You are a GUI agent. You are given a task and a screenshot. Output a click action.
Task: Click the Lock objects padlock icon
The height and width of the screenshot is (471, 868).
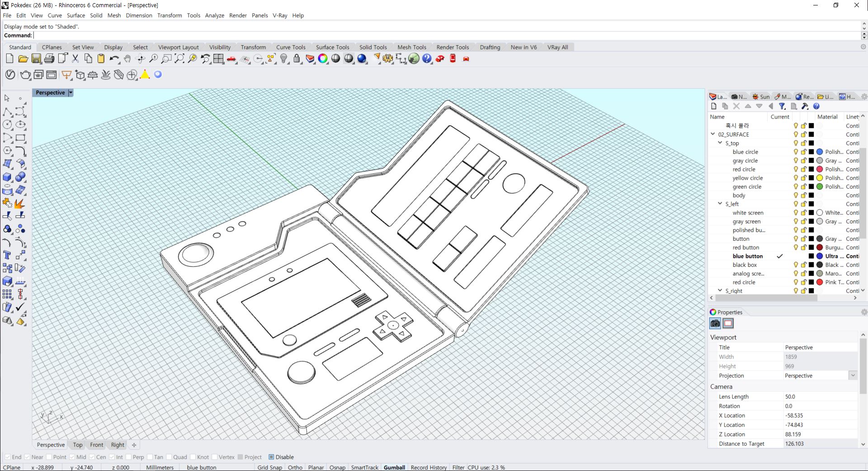[297, 58]
